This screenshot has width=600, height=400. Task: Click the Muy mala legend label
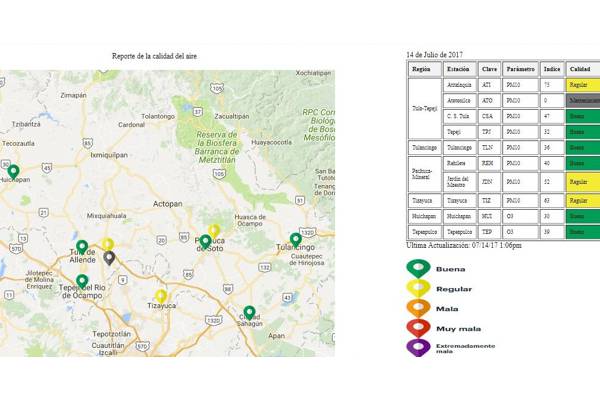[x=458, y=329]
